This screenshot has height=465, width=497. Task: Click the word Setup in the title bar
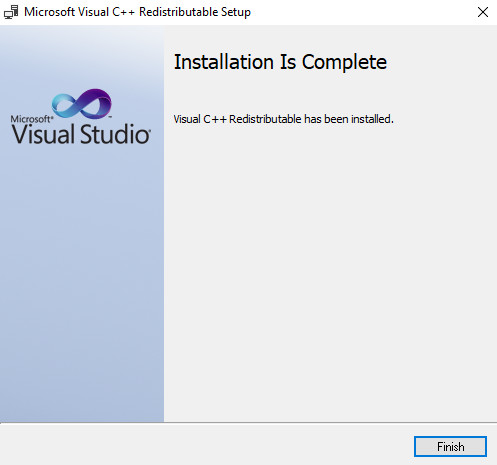click(x=236, y=12)
